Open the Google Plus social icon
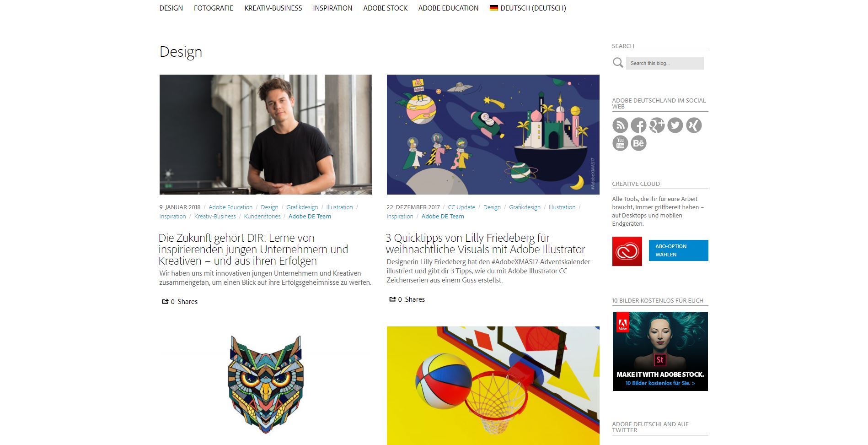This screenshot has height=445, width=868. point(657,125)
